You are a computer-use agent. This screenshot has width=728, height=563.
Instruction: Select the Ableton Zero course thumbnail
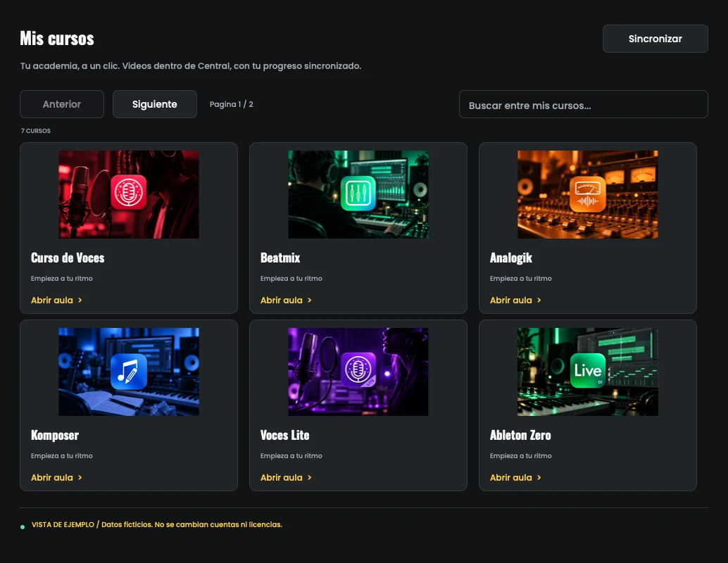click(x=588, y=372)
